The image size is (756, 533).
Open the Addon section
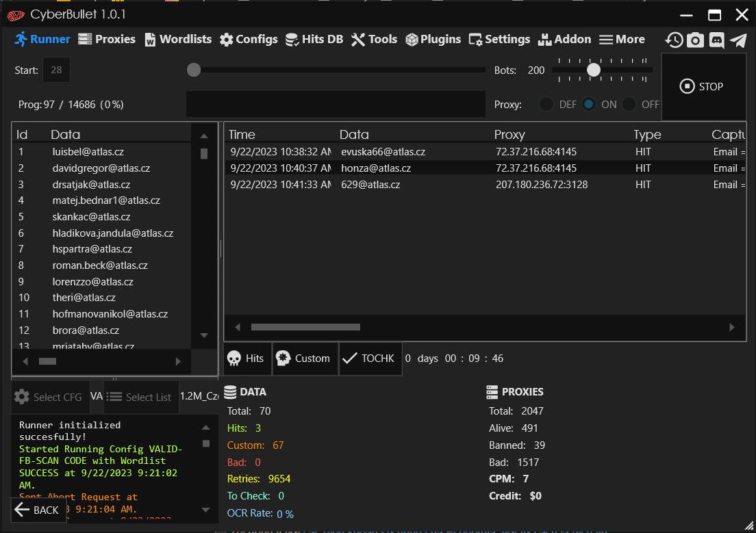pyautogui.click(x=564, y=39)
